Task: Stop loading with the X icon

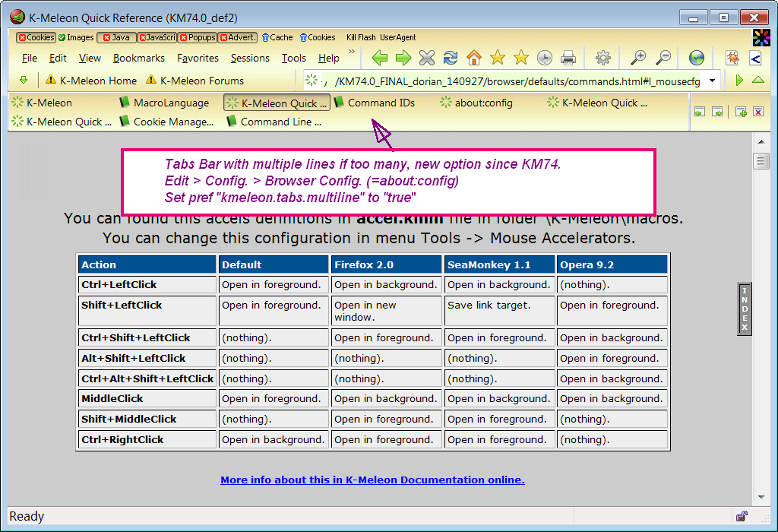Action: 427,58
